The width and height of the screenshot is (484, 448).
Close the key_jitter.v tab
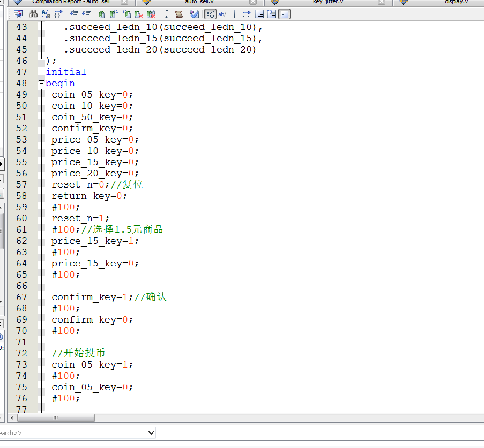[x=382, y=2]
